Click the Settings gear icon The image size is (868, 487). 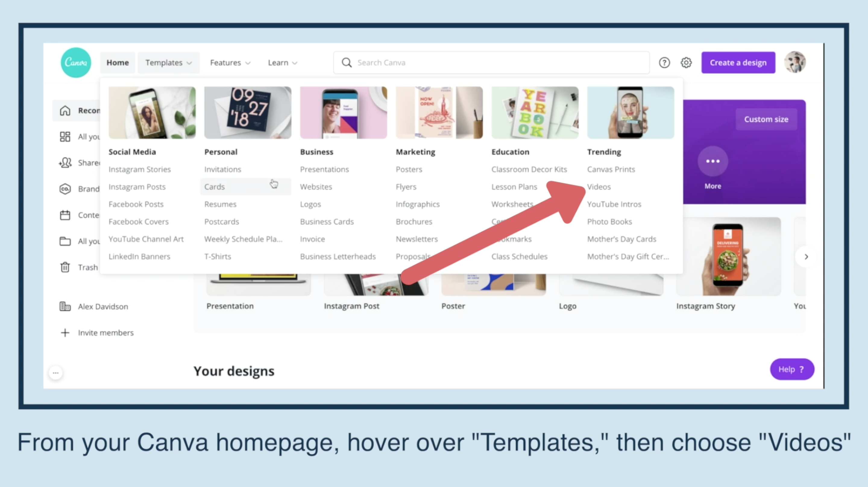pyautogui.click(x=686, y=62)
